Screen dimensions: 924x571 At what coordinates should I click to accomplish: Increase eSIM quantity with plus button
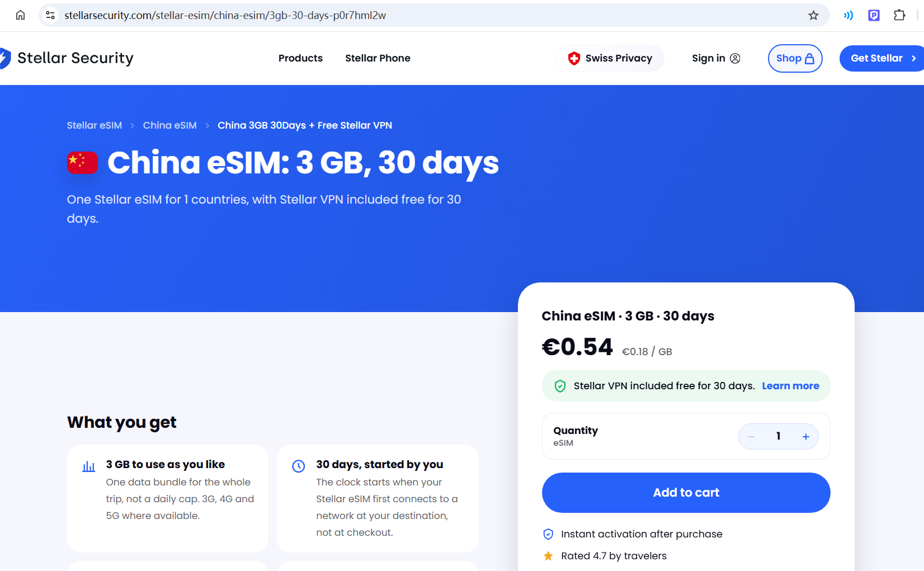pos(806,437)
